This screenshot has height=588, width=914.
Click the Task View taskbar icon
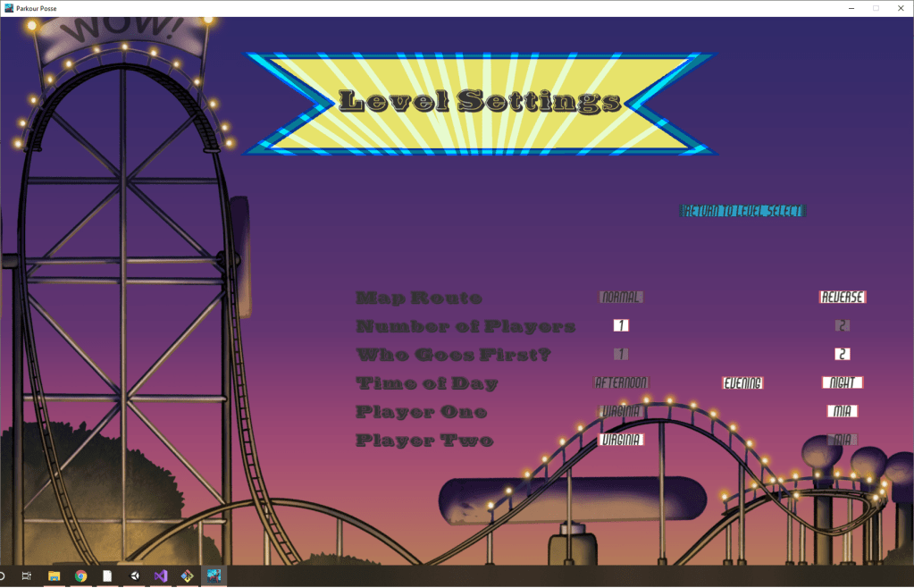point(27,576)
